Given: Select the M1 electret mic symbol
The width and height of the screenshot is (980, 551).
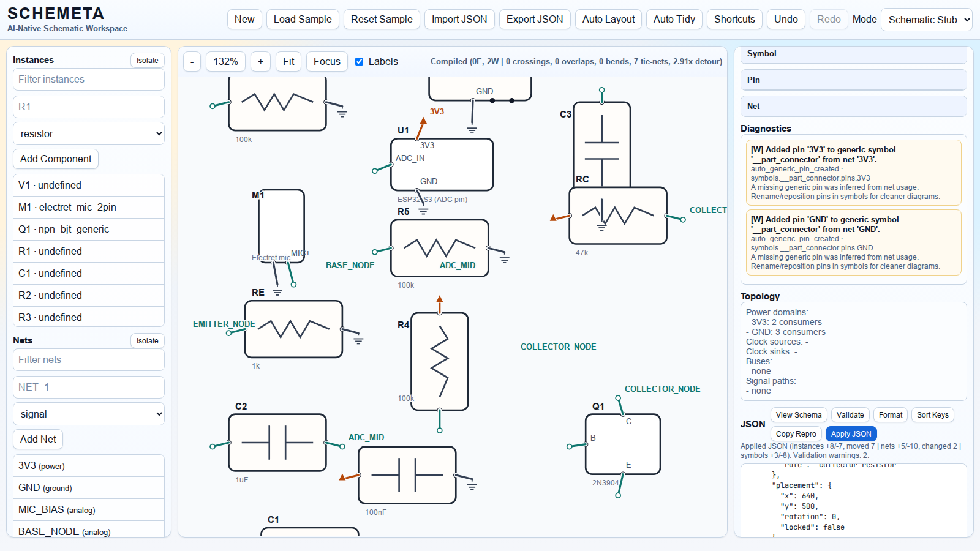Looking at the screenshot, I should click(281, 227).
